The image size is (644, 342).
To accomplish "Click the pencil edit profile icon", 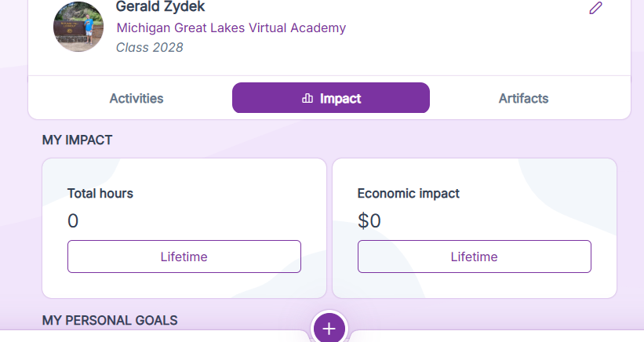I will click(596, 9).
